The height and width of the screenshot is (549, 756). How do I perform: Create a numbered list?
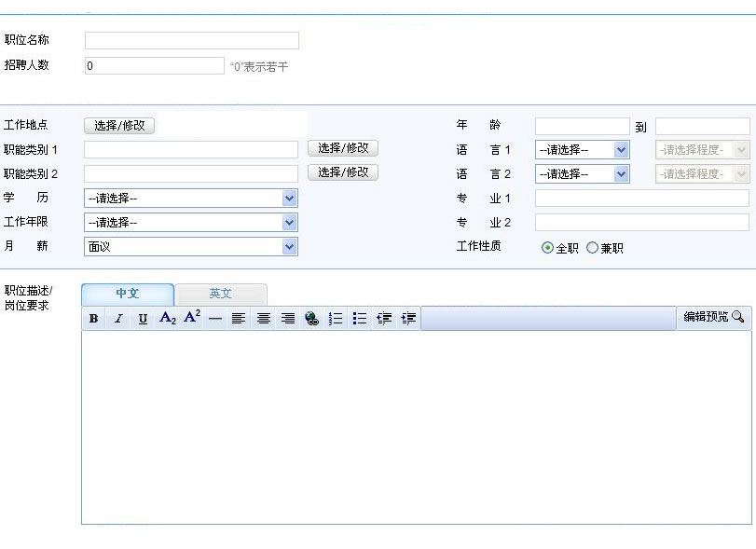click(x=336, y=319)
